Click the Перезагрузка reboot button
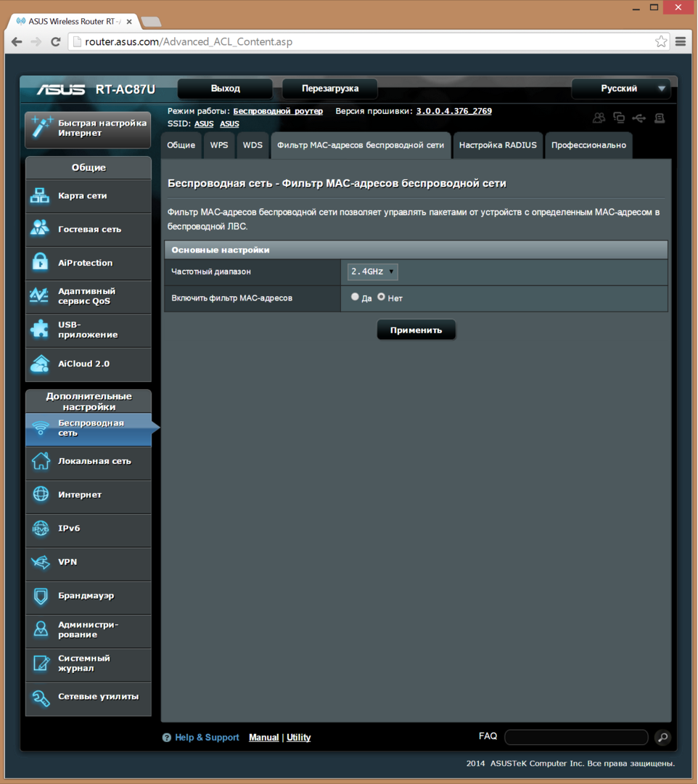The height and width of the screenshot is (784, 698). coord(330,89)
